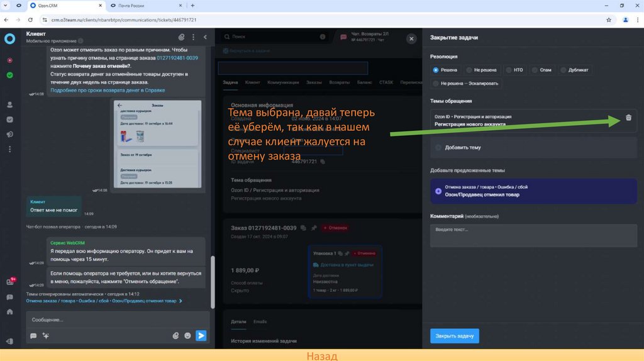644x361 pixels.
Task: Open the clients person icon in sidebar
Action: (x=10, y=105)
